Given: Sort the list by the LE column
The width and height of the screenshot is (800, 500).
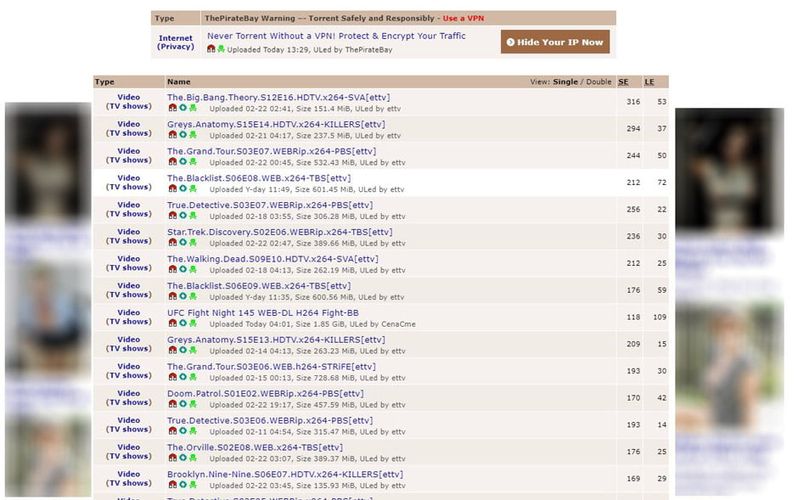Looking at the screenshot, I should pos(649,82).
